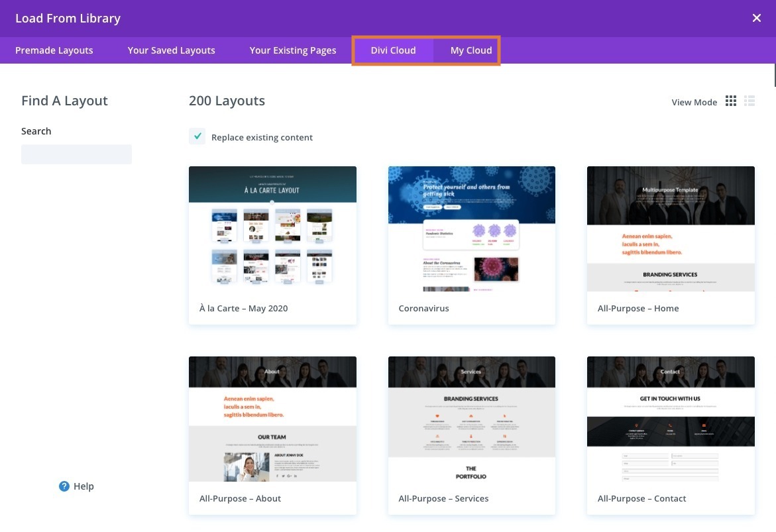Click the '200 Layouts' heading

coord(227,101)
